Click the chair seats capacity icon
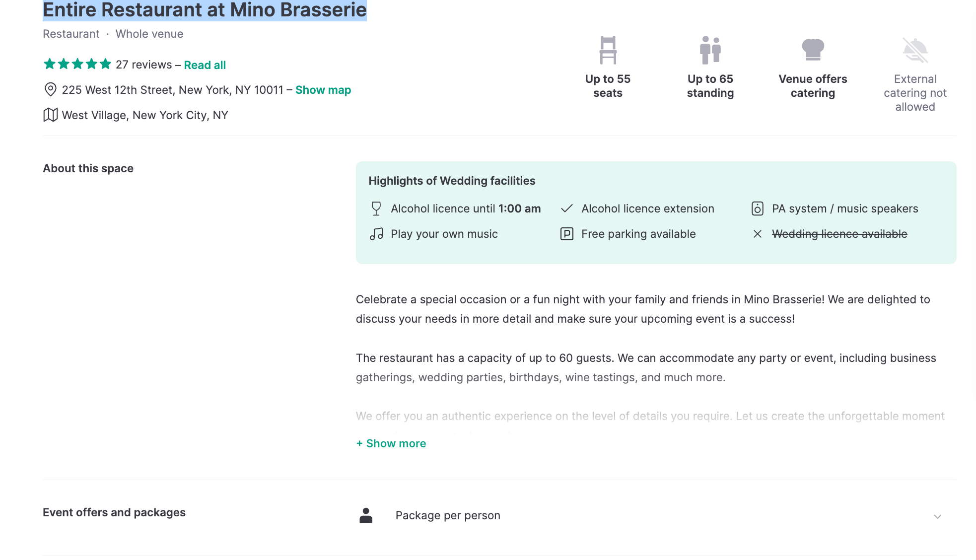Image resolution: width=976 pixels, height=560 pixels. point(608,50)
